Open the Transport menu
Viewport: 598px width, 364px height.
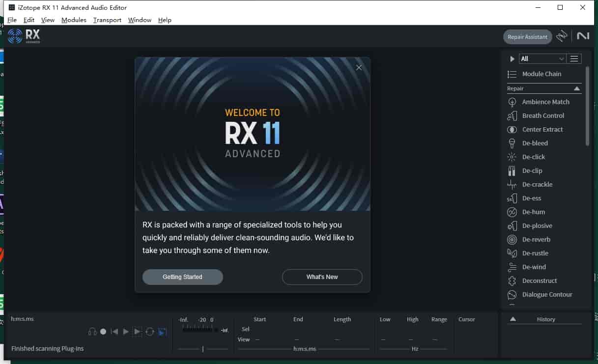(x=107, y=20)
